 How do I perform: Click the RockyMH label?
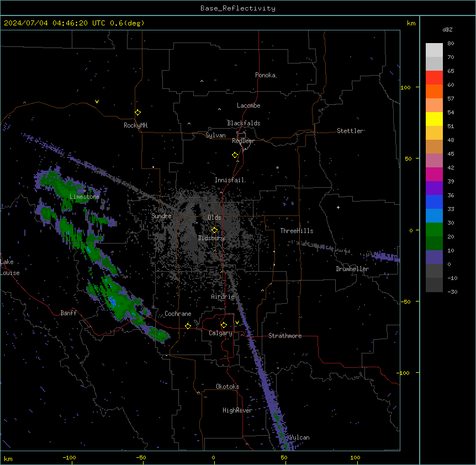tap(136, 125)
